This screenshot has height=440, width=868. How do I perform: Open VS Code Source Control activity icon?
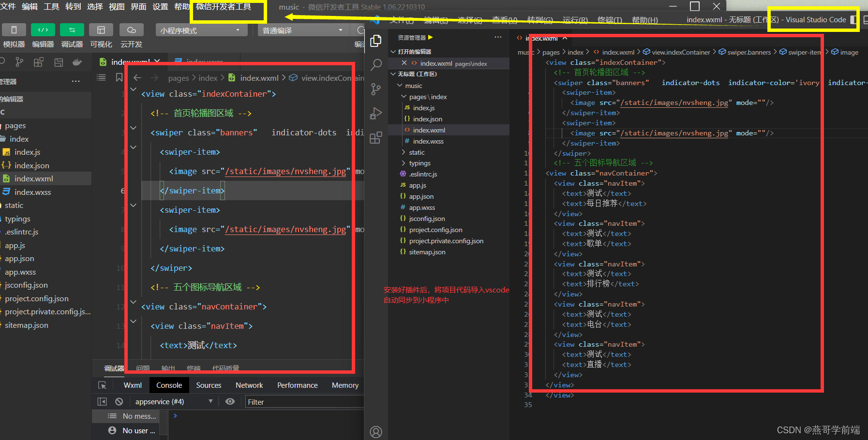click(376, 89)
